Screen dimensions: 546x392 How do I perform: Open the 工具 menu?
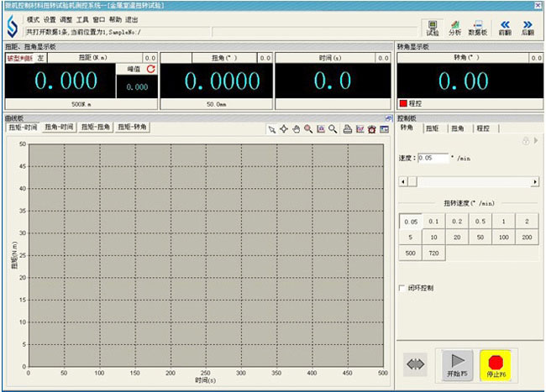pos(82,18)
